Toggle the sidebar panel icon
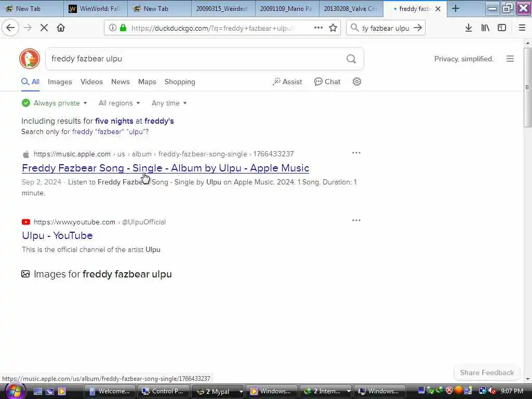Viewport: 532px width, 399px height. click(502, 28)
